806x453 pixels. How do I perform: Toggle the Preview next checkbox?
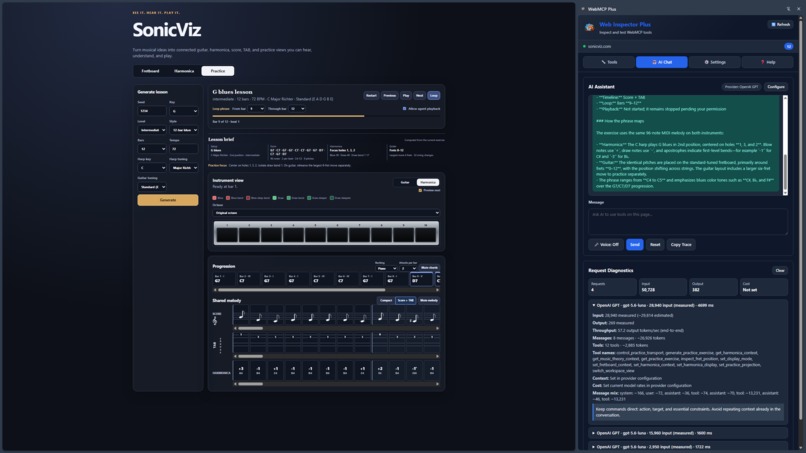pos(420,191)
